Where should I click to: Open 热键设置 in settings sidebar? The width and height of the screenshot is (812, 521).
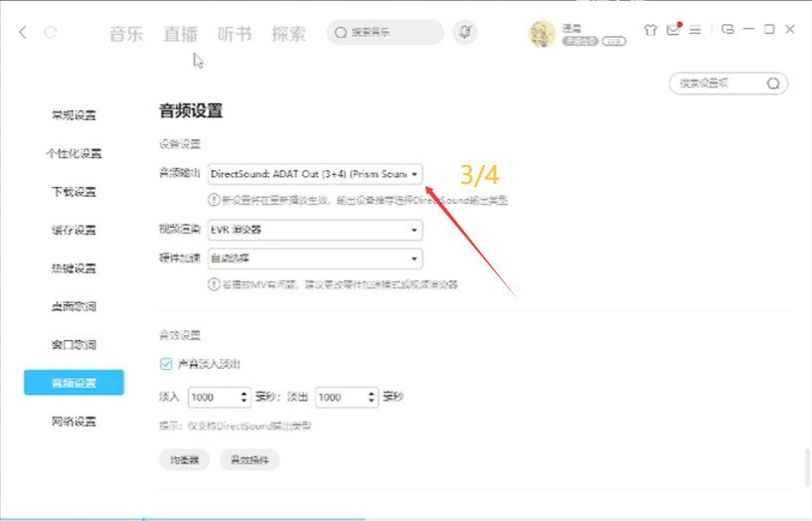coord(74,268)
